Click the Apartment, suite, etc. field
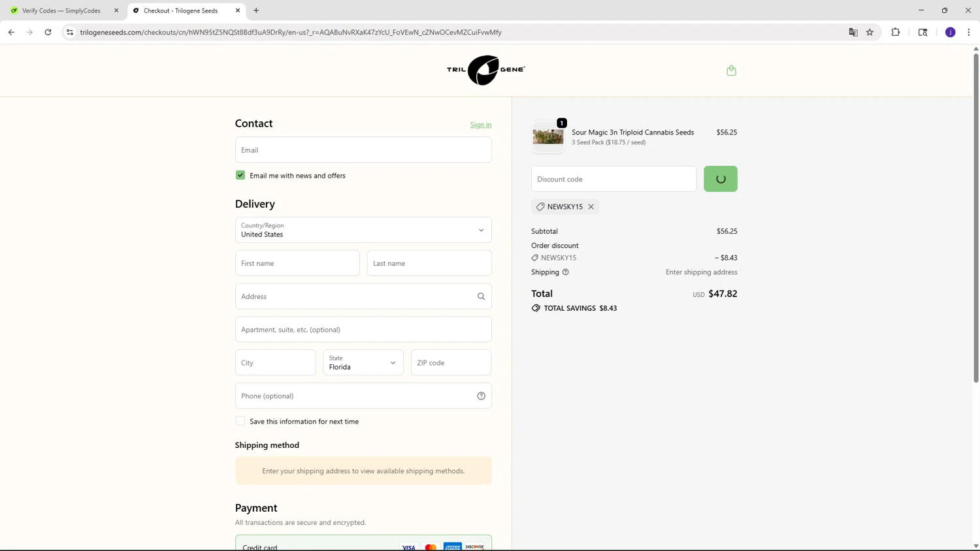Image resolution: width=980 pixels, height=551 pixels. tap(363, 330)
